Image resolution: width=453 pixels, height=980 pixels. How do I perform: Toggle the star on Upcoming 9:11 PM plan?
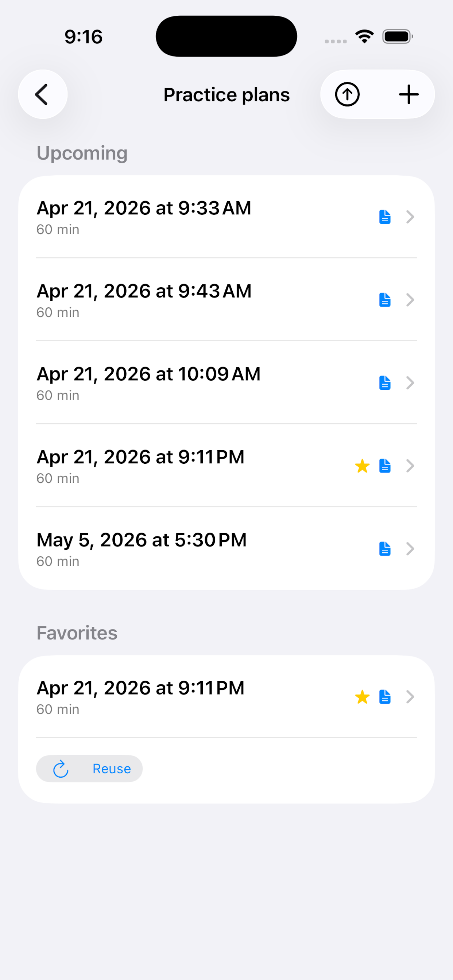(x=362, y=466)
